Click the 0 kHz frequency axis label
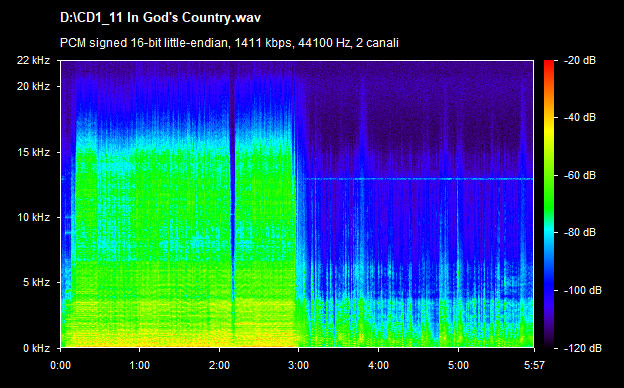This screenshot has width=624, height=388. pyautogui.click(x=36, y=348)
